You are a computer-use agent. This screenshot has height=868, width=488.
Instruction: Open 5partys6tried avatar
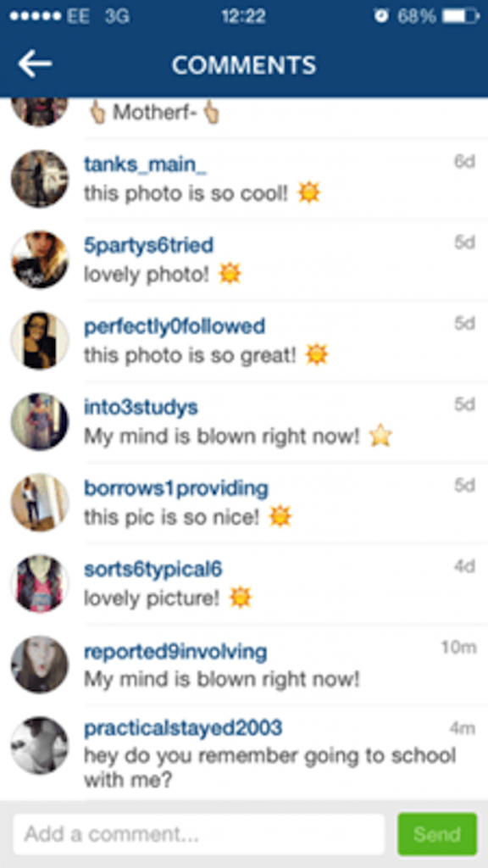(x=40, y=259)
